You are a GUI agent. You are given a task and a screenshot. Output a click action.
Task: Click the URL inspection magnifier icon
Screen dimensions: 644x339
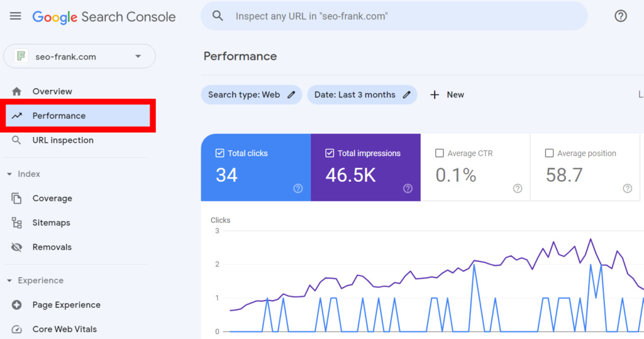click(16, 140)
